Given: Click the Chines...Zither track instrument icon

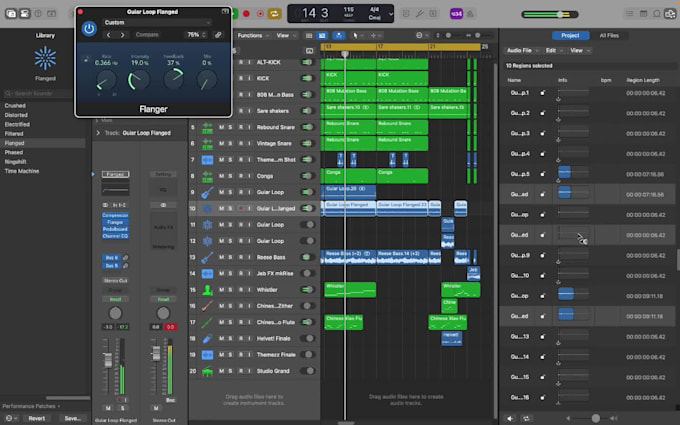Looking at the screenshot, I should coord(207,306).
